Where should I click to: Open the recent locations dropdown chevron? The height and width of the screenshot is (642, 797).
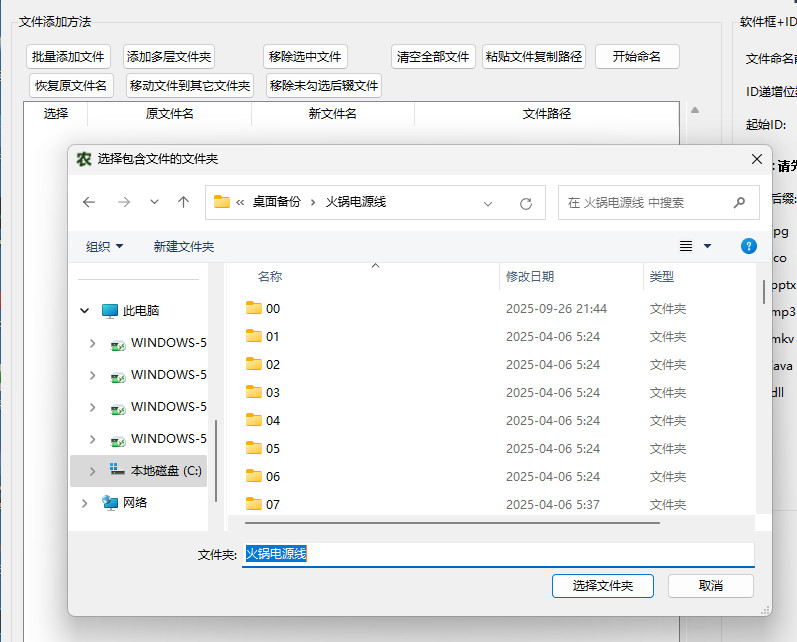[x=154, y=202]
